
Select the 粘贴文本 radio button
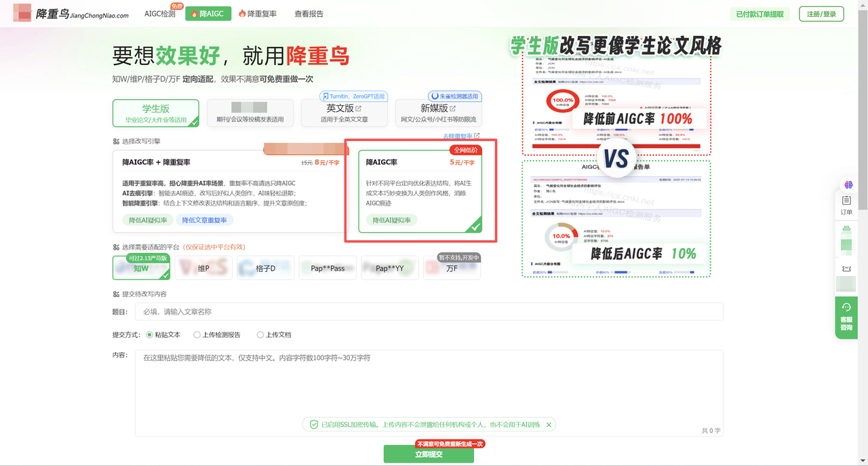[150, 334]
